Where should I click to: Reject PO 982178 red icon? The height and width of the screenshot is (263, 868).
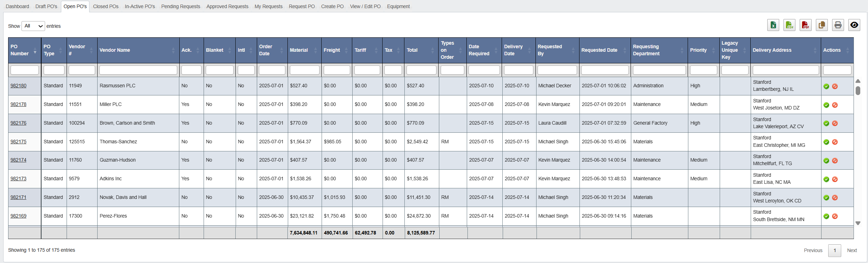835,105
